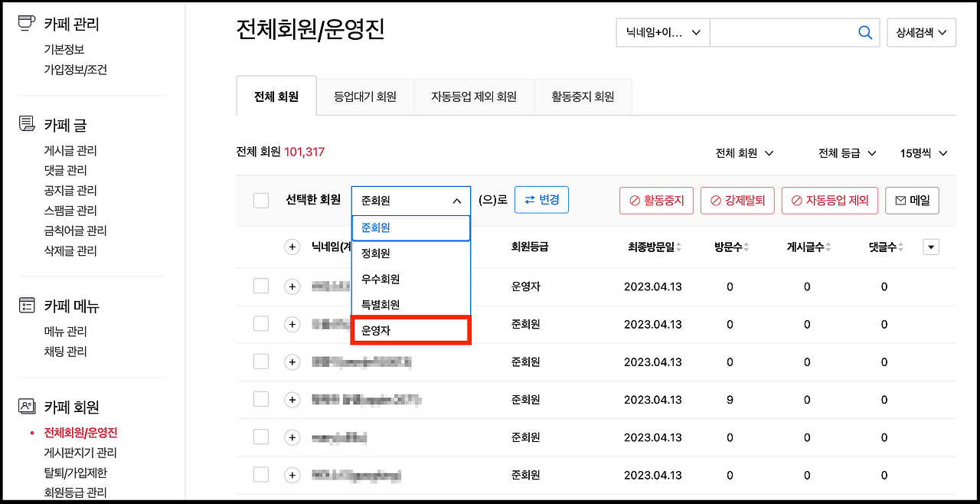980x504 pixels.
Task: Open 공지글 관리 in the sidebar
Action: coord(70,191)
